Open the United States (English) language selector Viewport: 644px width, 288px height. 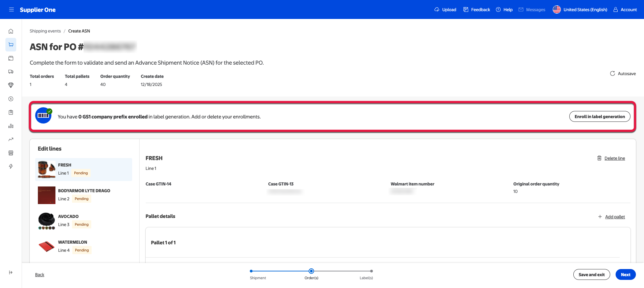tap(580, 9)
